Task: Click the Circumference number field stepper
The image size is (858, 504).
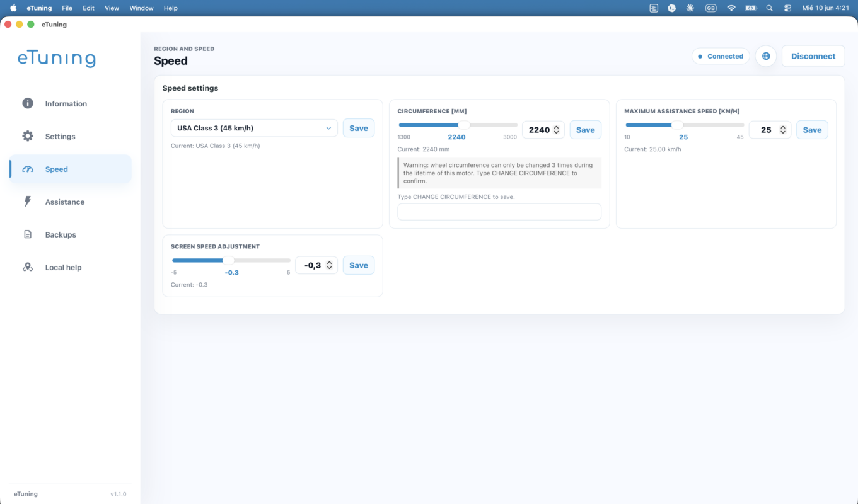Action: [x=556, y=130]
